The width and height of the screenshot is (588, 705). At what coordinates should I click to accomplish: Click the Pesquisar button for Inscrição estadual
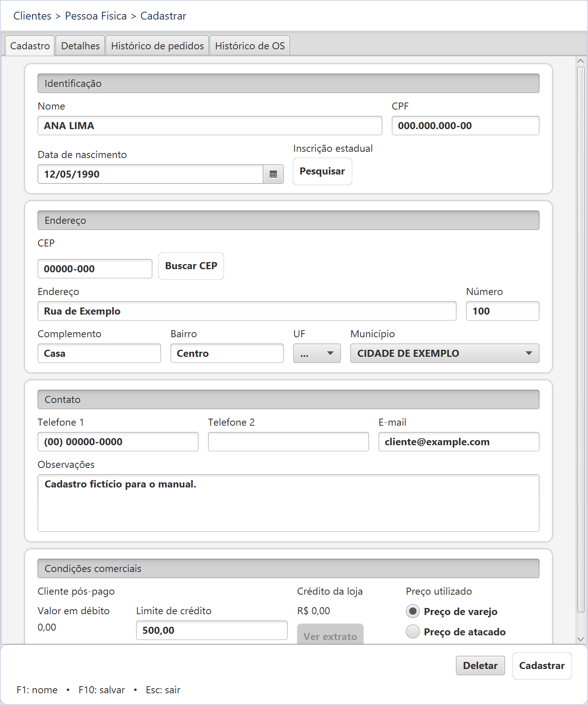[x=322, y=171]
